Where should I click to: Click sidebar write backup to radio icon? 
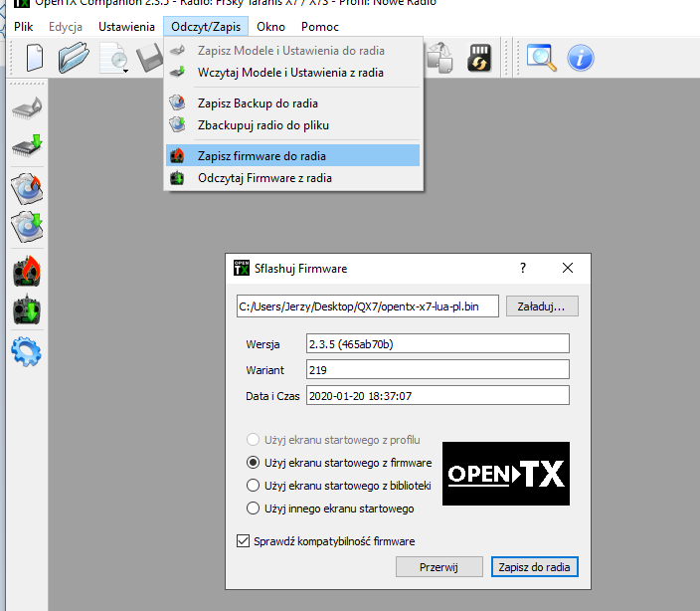pyautogui.click(x=27, y=188)
